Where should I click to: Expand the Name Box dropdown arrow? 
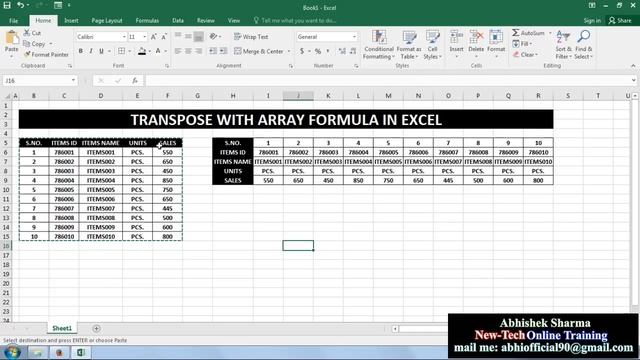[73, 80]
